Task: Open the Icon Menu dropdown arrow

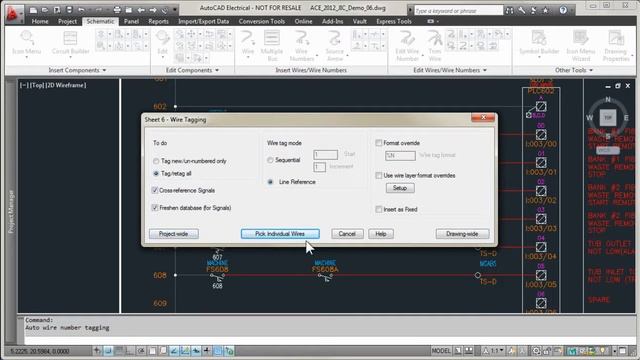Action: (27, 58)
